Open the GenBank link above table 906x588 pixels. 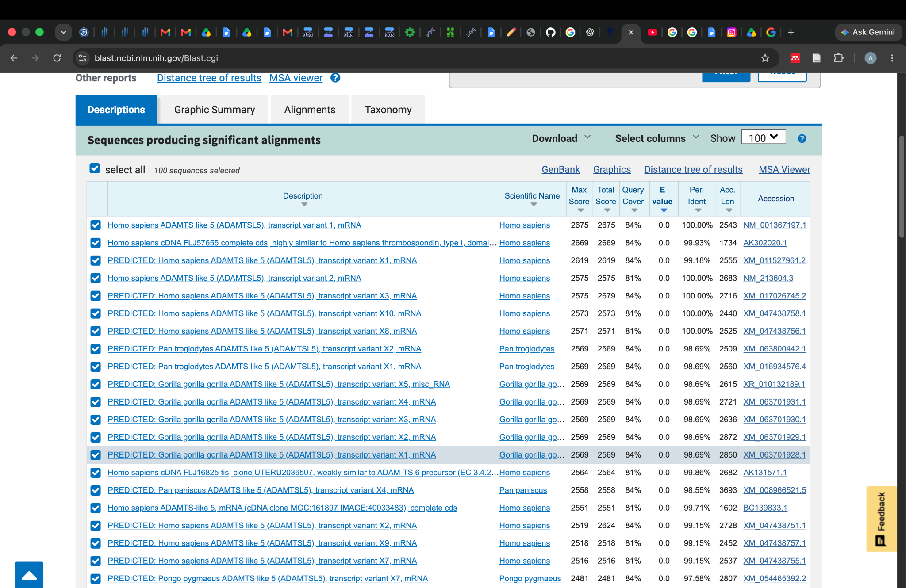coord(560,169)
